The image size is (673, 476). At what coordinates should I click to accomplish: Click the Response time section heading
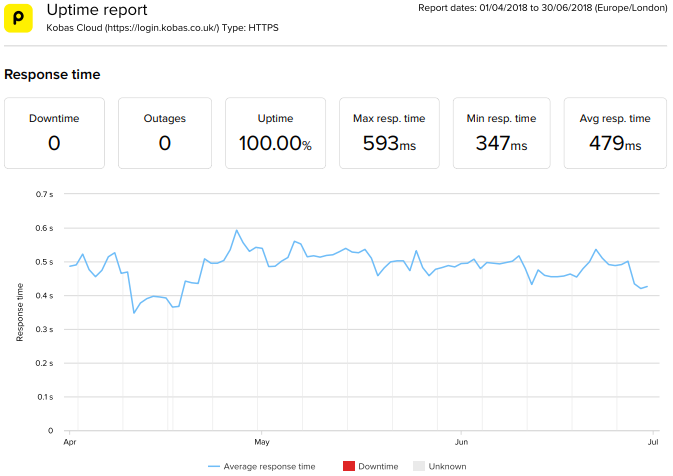[52, 74]
